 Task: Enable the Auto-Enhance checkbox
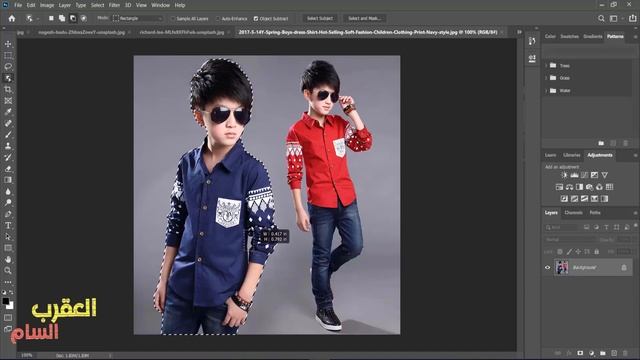[x=218, y=18]
